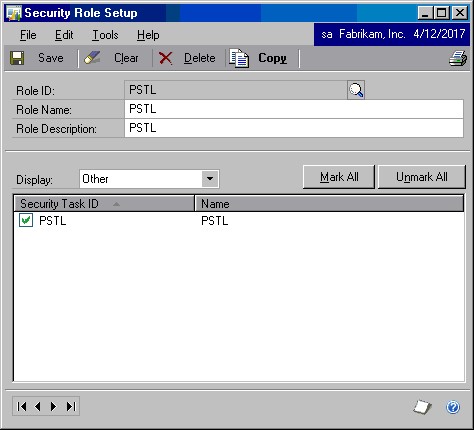Click the Clear toolbar label
474x430 pixels.
point(126,58)
